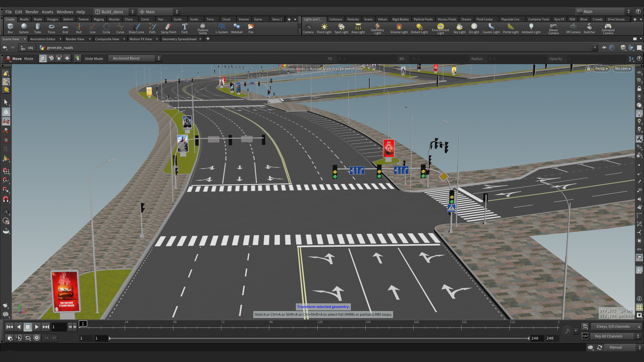Activate the Draw Curve tool
644x362 pixels.
tap(136, 28)
